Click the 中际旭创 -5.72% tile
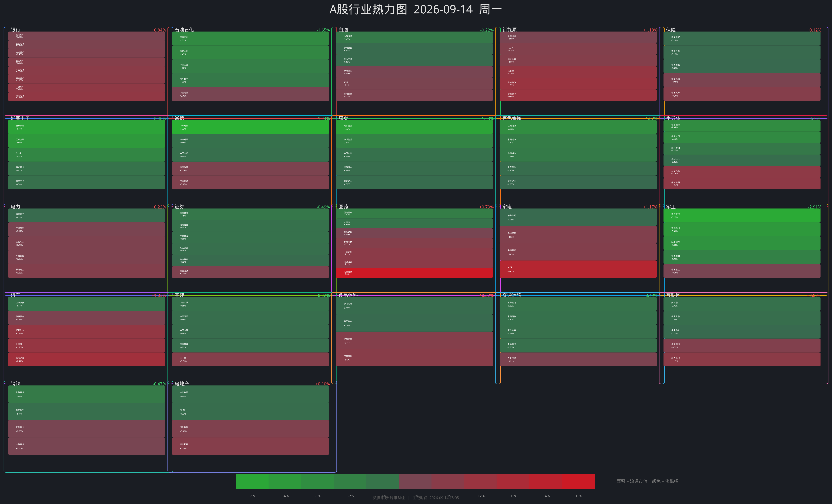832x504 pixels. [x=250, y=127]
